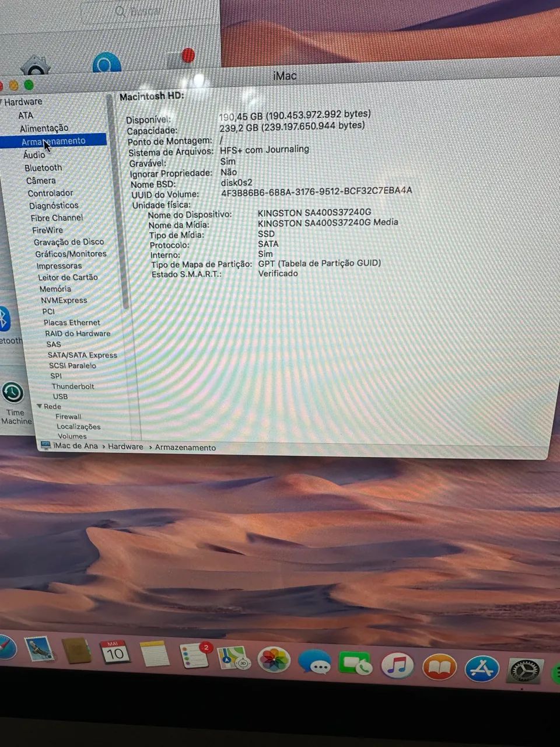Viewport: 560px width, 747px height.
Task: Click the Verificado S.M.A.R.T. status
Action: point(278,273)
